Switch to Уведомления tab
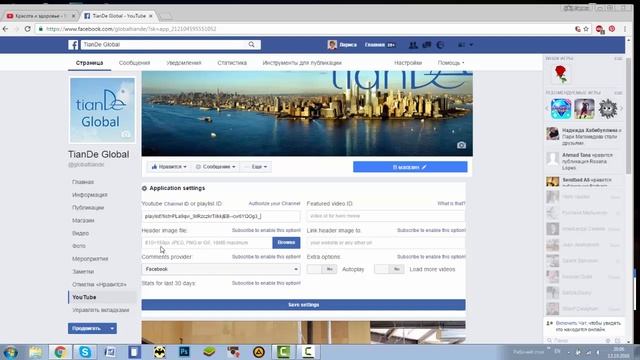Screen dimensions: 640x360 click(184, 63)
